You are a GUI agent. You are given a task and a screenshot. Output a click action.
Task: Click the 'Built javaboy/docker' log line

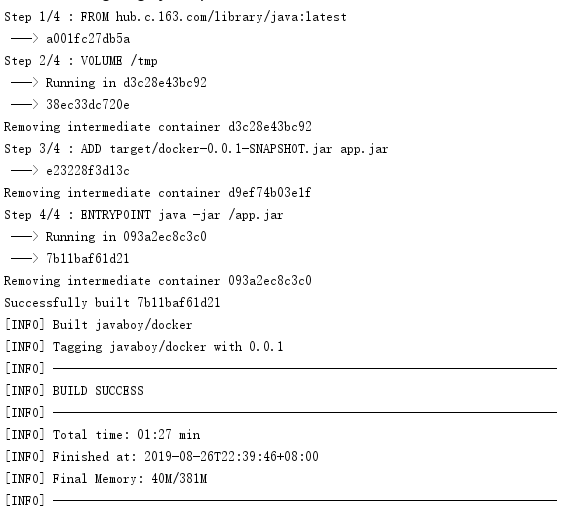[x=99, y=325]
